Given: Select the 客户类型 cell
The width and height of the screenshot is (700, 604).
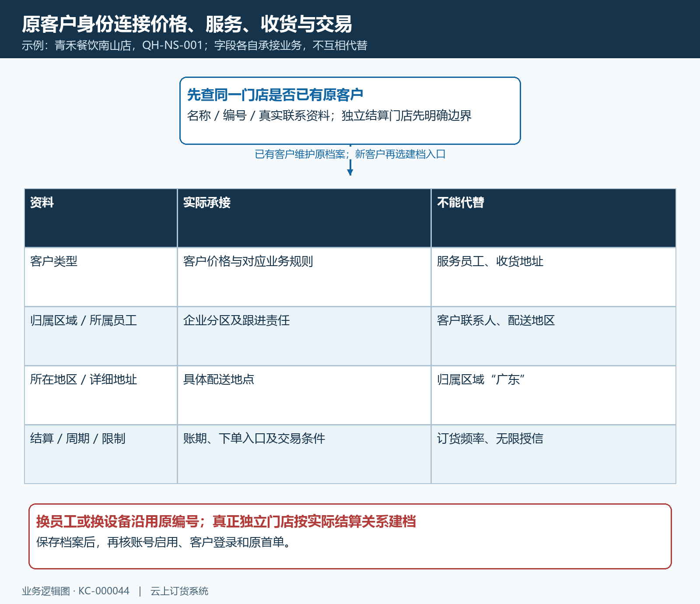Looking at the screenshot, I should [x=101, y=277].
